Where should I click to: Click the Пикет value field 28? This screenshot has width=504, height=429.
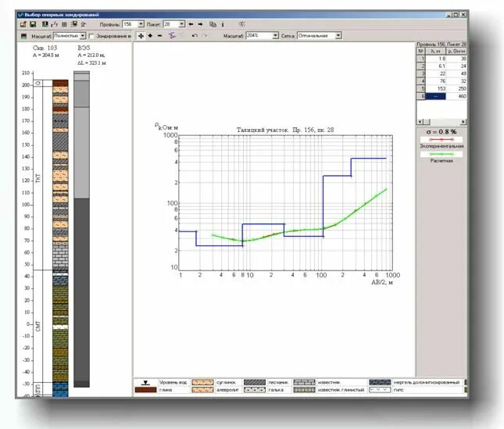[x=171, y=24]
